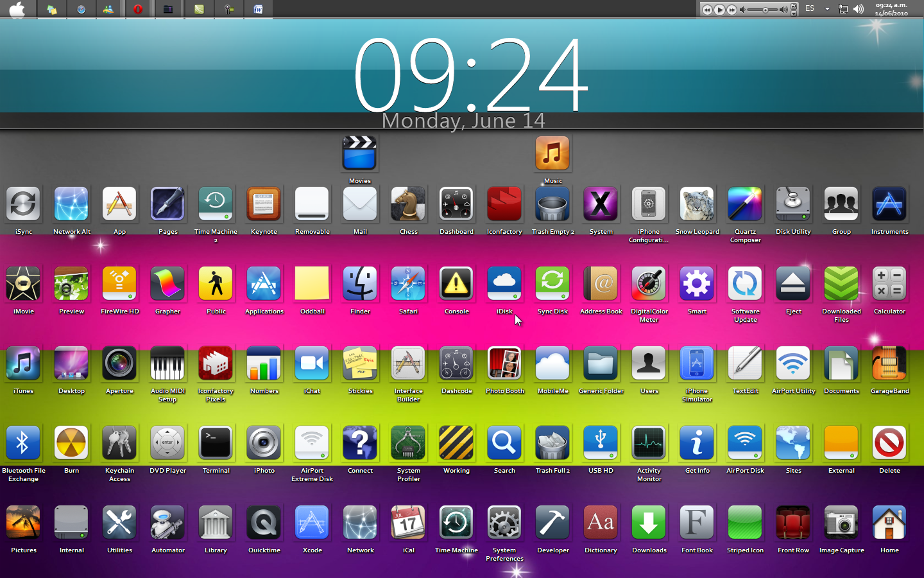Open Finder face icon
The width and height of the screenshot is (924, 578).
click(360, 283)
